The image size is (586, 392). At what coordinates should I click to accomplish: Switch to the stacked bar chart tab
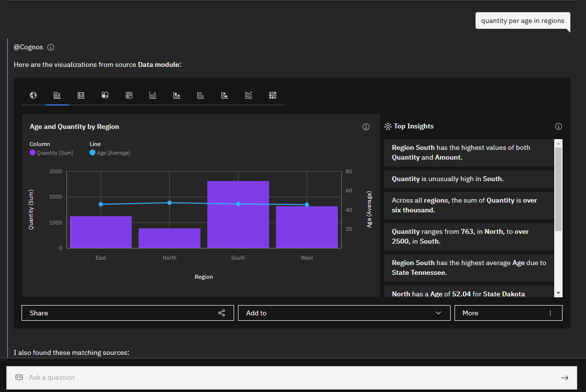[x=225, y=95]
